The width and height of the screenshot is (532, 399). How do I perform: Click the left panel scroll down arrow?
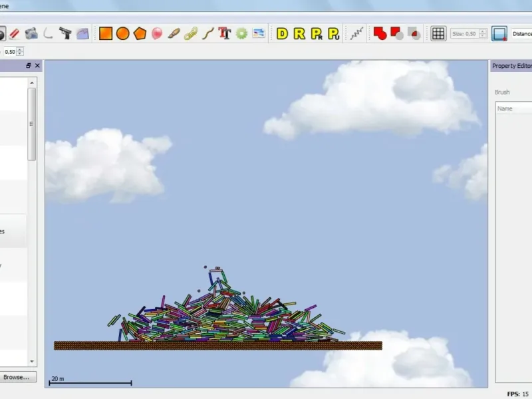click(x=32, y=361)
